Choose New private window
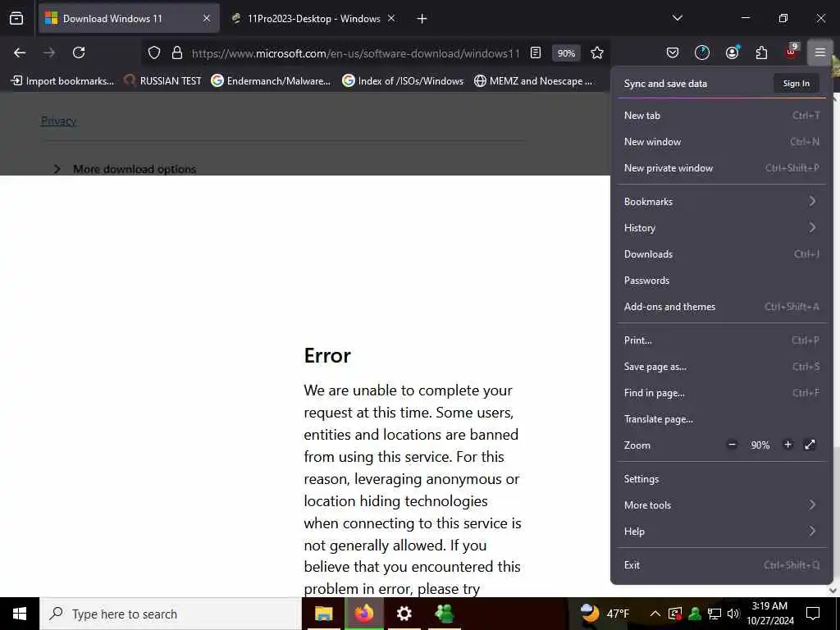 (722, 167)
